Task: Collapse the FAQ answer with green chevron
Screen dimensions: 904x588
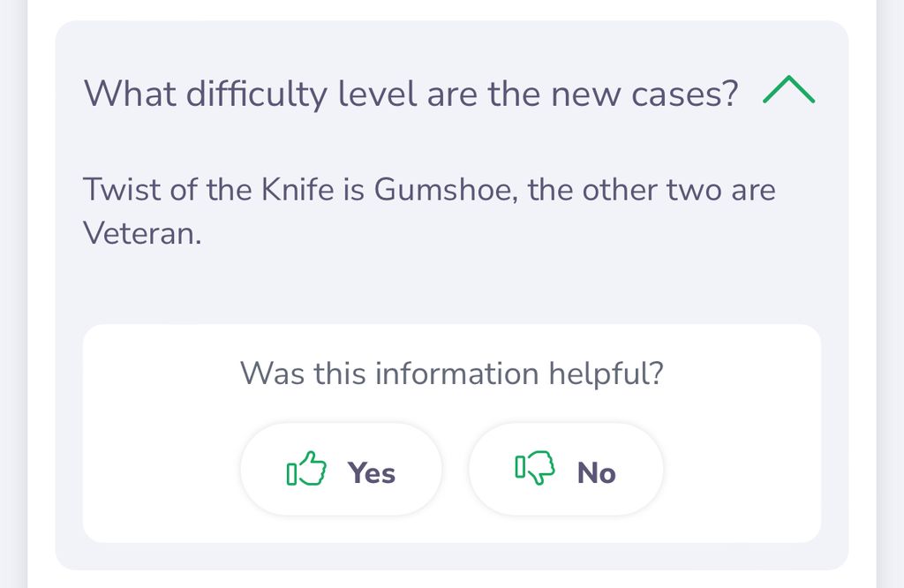Action: (x=788, y=89)
